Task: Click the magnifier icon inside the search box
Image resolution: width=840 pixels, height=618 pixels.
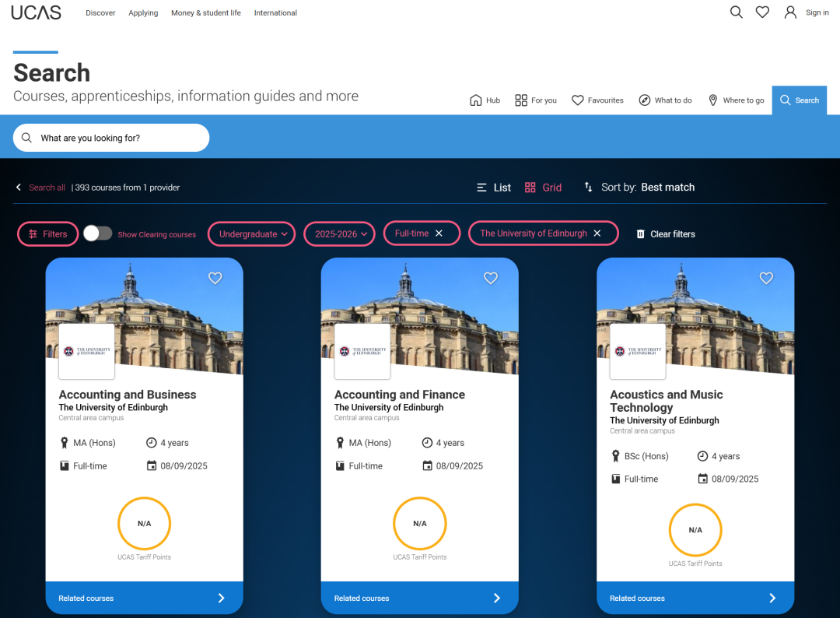Action: [26, 138]
